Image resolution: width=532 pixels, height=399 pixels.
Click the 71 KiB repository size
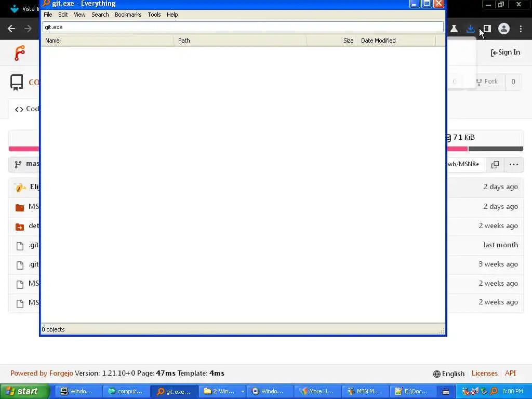click(x=460, y=137)
